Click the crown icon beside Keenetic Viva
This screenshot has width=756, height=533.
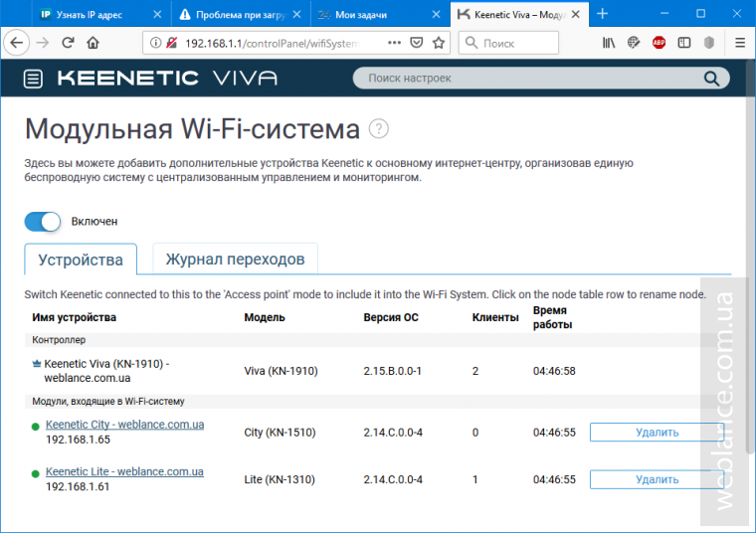click(36, 364)
